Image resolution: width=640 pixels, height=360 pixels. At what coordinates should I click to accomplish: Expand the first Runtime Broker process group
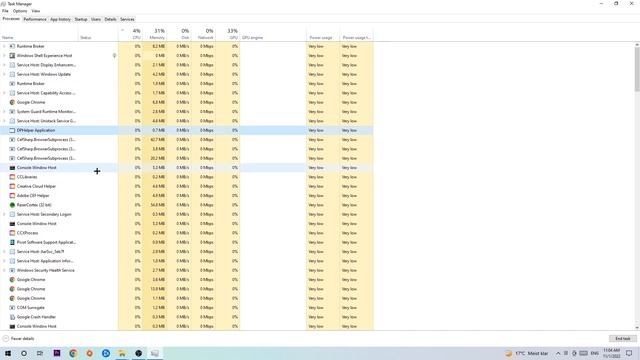click(4, 46)
